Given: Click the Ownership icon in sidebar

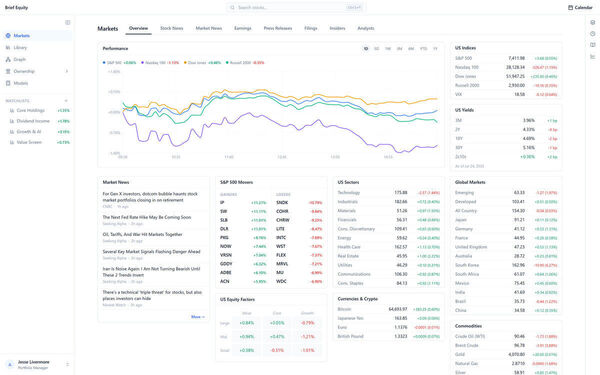Looking at the screenshot, I should pyautogui.click(x=8, y=71).
